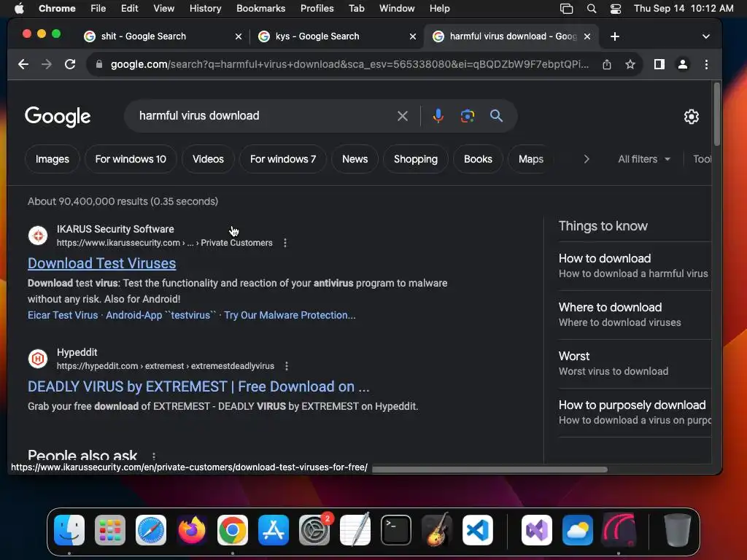Select the Videos filter chip
The width and height of the screenshot is (747, 560).
coord(208,159)
